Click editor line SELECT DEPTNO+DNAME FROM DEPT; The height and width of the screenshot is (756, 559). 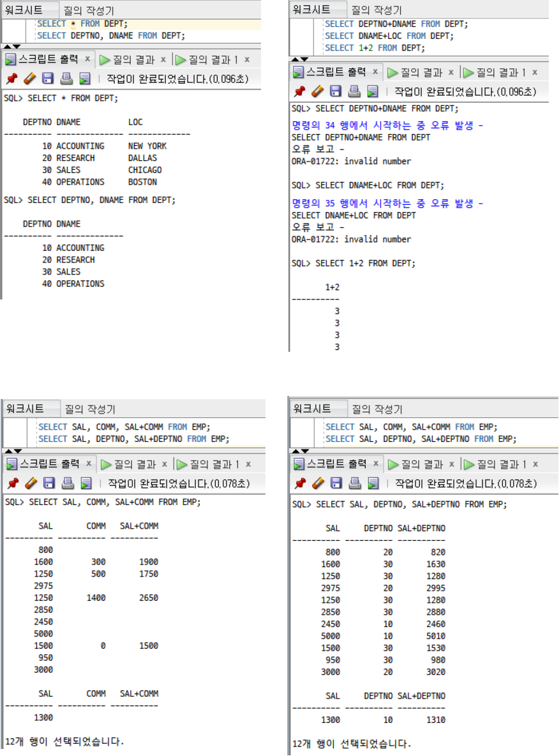click(x=396, y=24)
